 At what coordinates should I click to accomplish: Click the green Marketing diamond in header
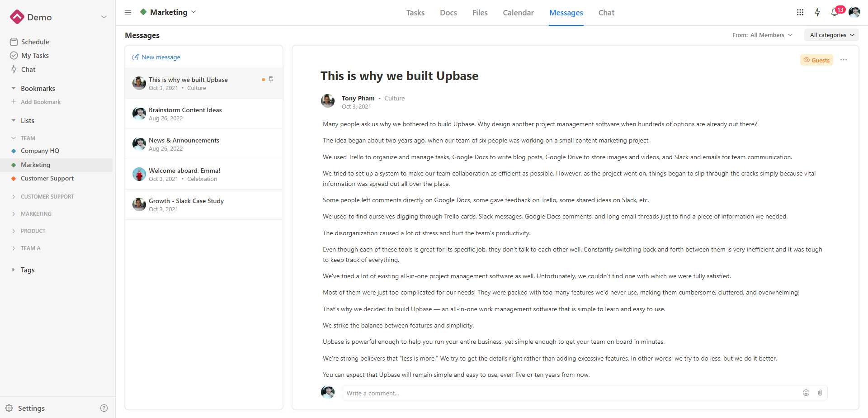[143, 12]
